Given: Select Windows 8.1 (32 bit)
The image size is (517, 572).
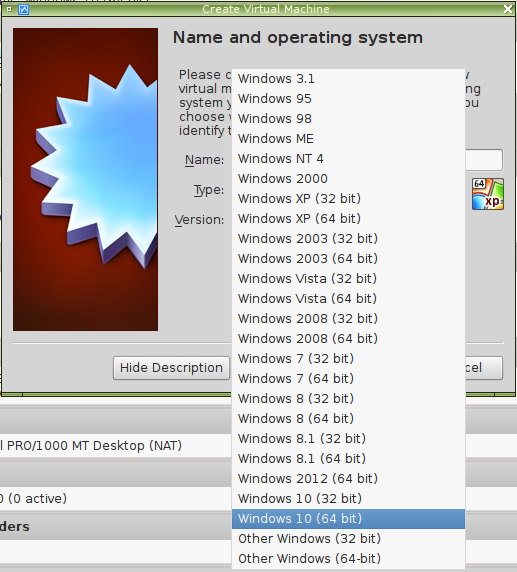Looking at the screenshot, I should [x=348, y=438].
